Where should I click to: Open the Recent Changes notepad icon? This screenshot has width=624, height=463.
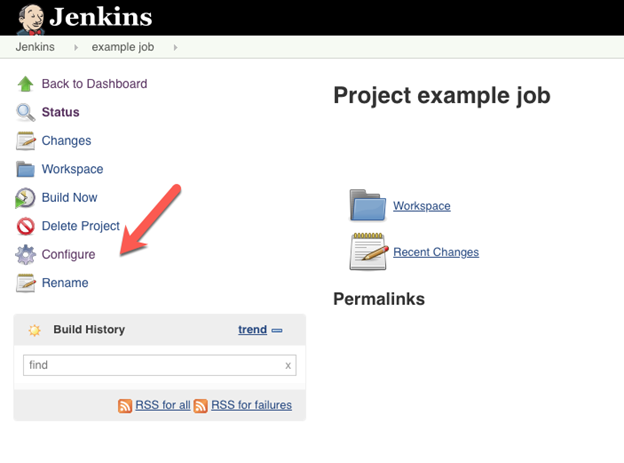[367, 251]
